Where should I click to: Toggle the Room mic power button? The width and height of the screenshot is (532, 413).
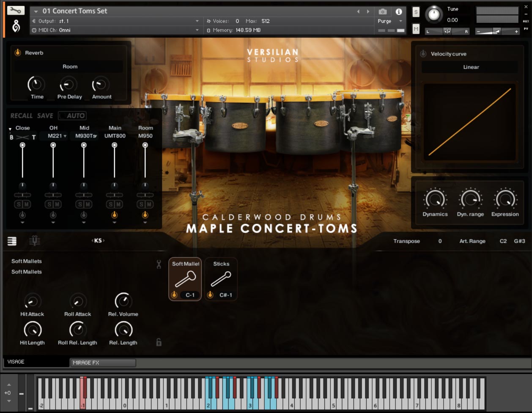click(145, 215)
